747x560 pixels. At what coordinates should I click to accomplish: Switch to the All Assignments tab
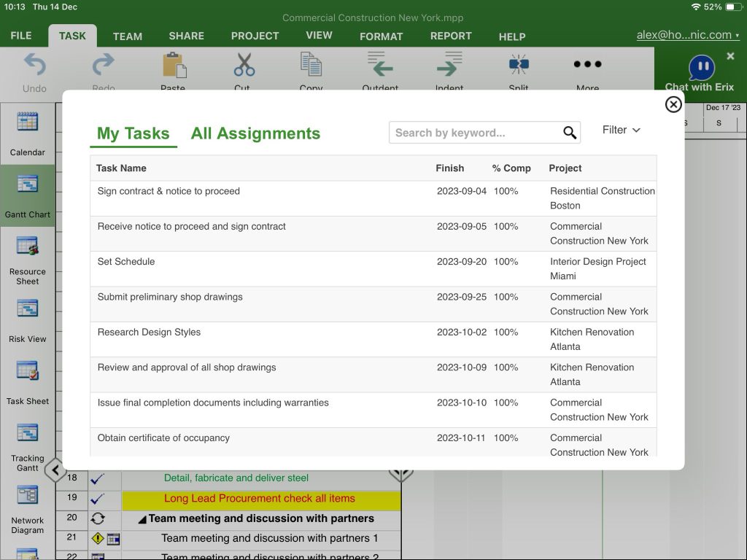click(255, 133)
